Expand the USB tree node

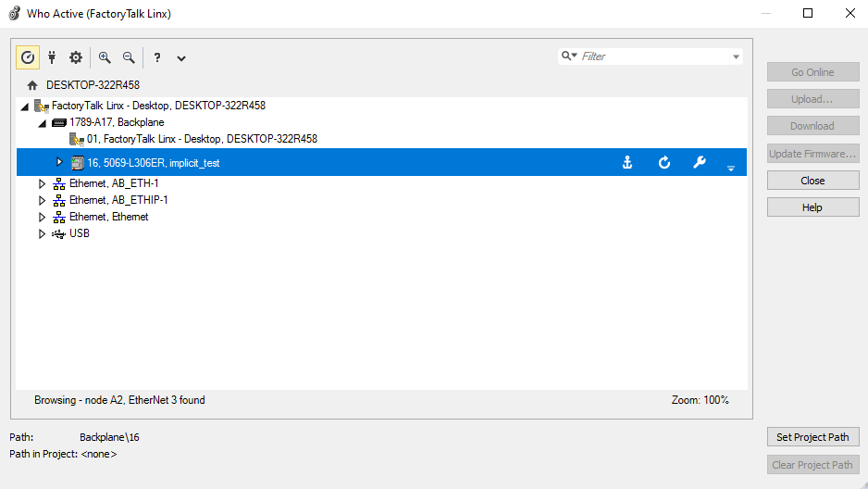pos(42,233)
